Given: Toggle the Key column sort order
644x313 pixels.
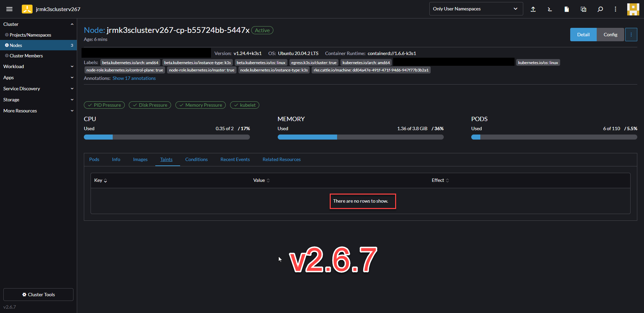Looking at the screenshot, I should (100, 180).
